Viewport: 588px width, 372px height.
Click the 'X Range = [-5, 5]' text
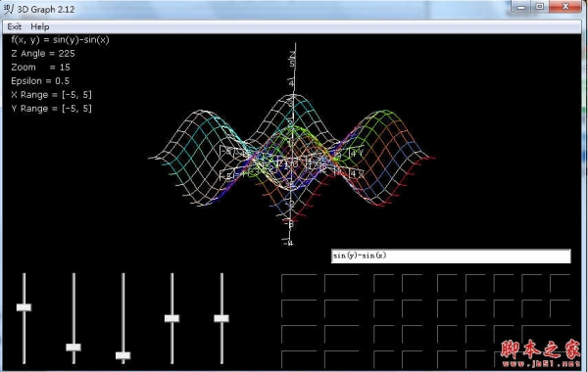[x=51, y=95]
